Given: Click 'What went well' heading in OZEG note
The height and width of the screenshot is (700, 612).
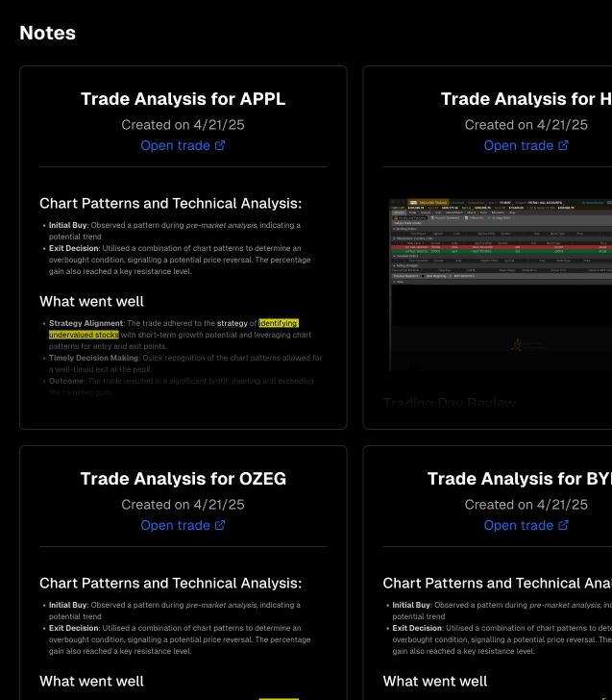Looking at the screenshot, I should coord(91,681).
